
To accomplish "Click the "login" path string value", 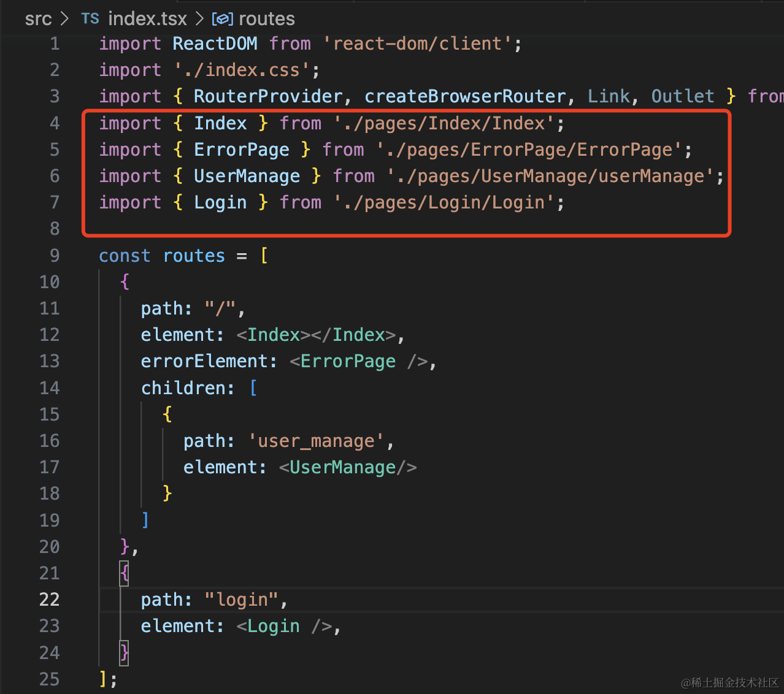I will coord(242,599).
